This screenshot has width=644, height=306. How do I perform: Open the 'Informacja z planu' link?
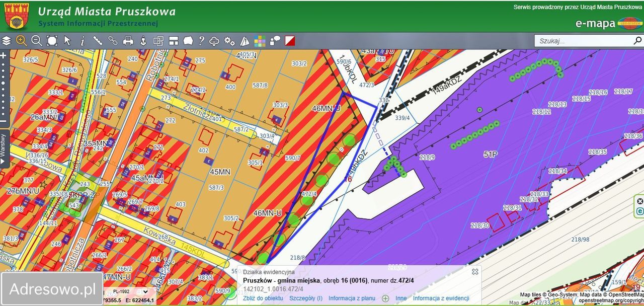352,298
